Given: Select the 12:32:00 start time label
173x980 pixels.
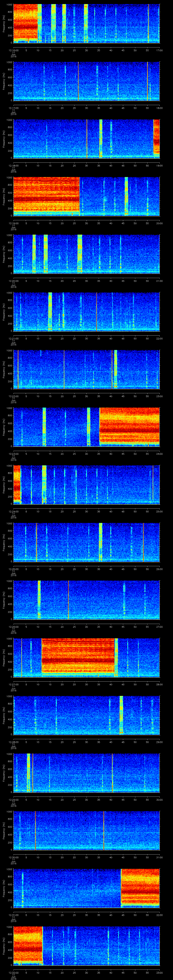Looking at the screenshot, I should pos(14,972).
